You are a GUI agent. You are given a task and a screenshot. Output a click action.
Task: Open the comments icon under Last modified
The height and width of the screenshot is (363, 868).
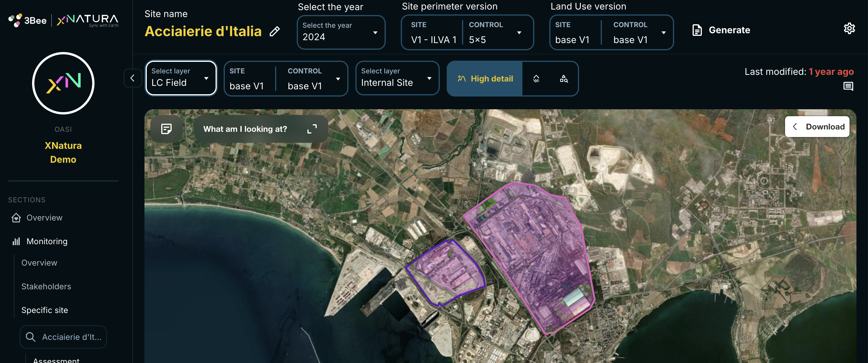click(x=848, y=87)
